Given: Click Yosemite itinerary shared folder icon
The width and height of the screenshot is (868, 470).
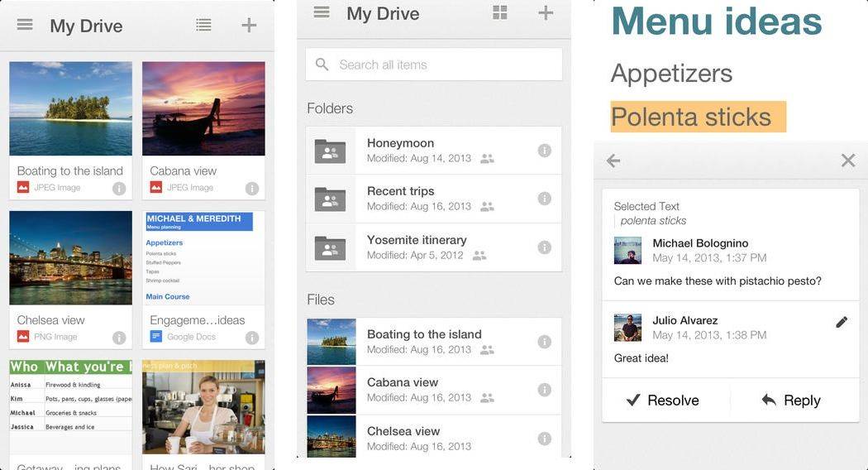Looking at the screenshot, I should (330, 247).
